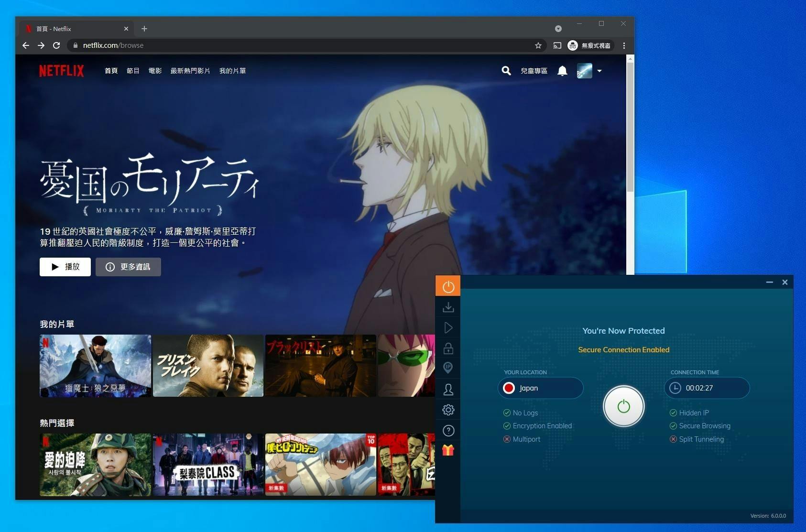Open the Blacklist ブラックリスト thumbnail
This screenshot has width=806, height=532.
[x=321, y=366]
